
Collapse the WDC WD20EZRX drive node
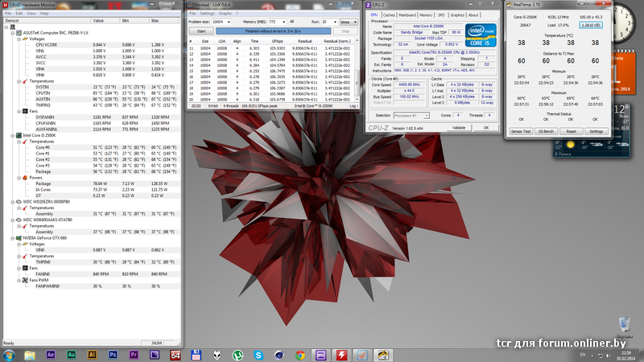pos(13,202)
